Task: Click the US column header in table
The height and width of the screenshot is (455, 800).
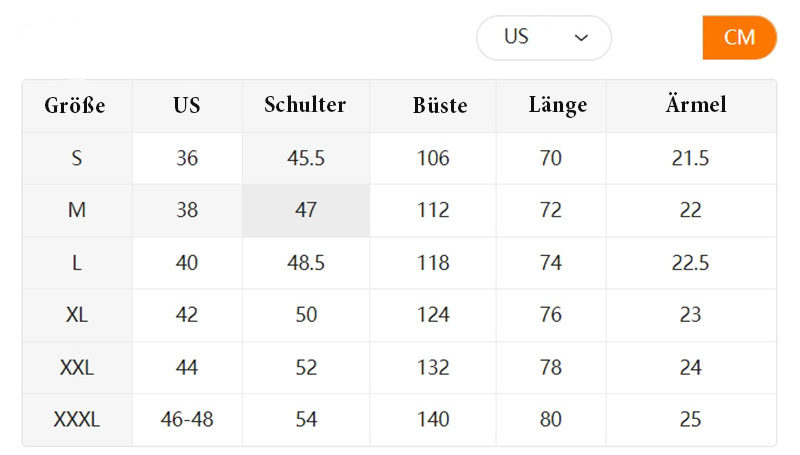Action: click(x=186, y=105)
